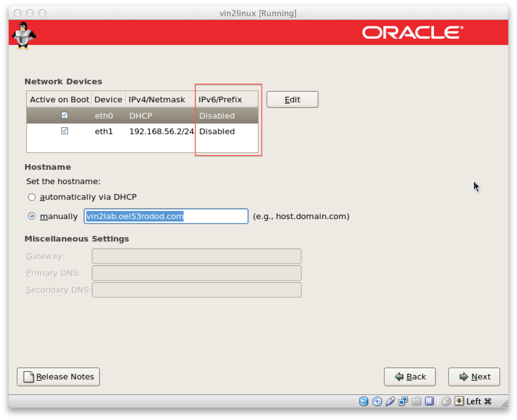Select automatically via DHCP radio option
The image size is (517, 420).
click(32, 197)
